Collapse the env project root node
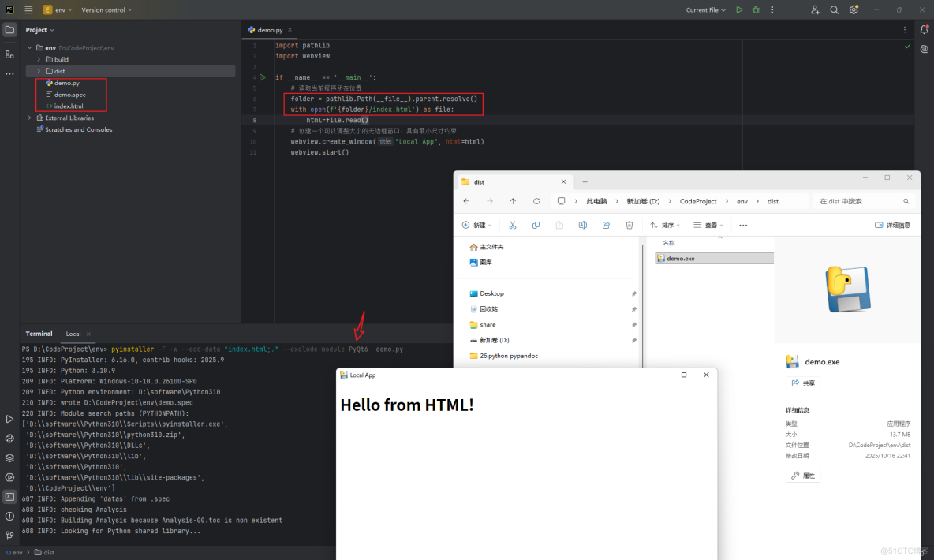Viewport: 934px width, 560px height. pyautogui.click(x=28, y=47)
